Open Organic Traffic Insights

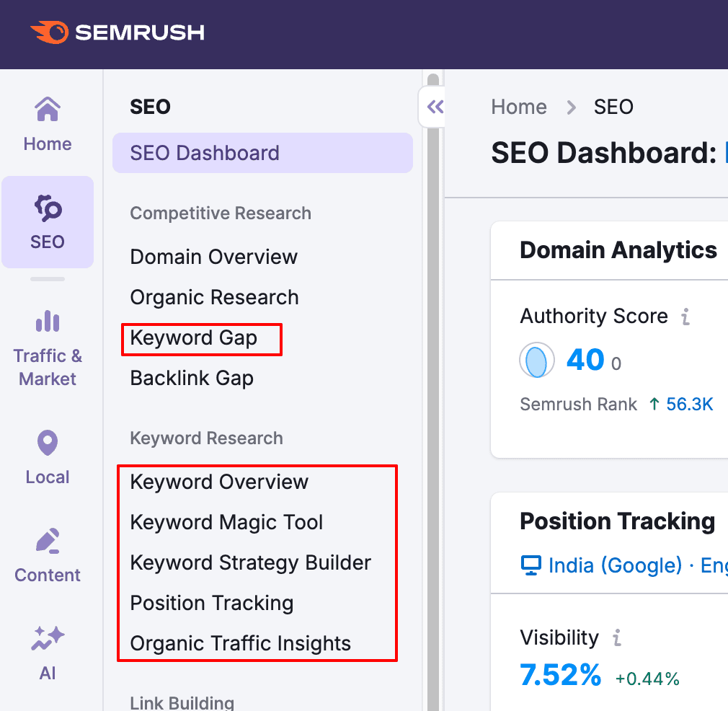pos(240,643)
